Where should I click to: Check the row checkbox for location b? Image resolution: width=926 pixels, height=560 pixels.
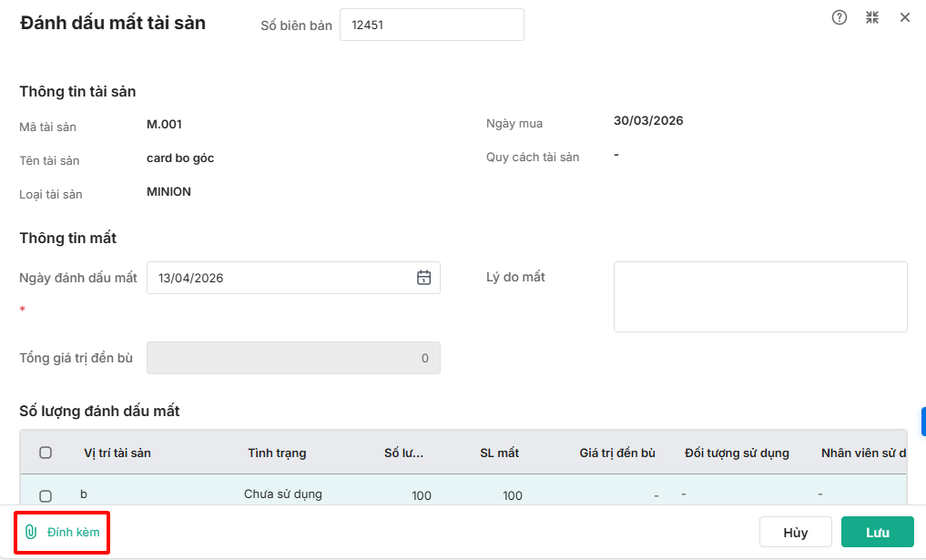(46, 495)
